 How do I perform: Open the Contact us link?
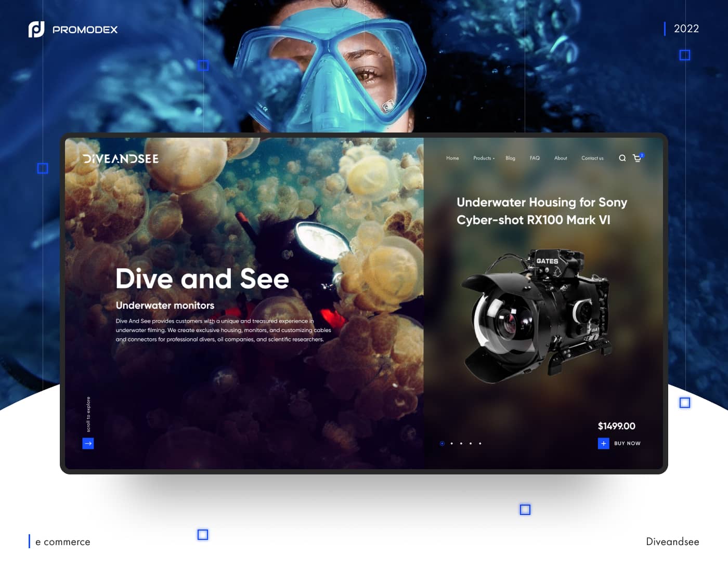(592, 158)
